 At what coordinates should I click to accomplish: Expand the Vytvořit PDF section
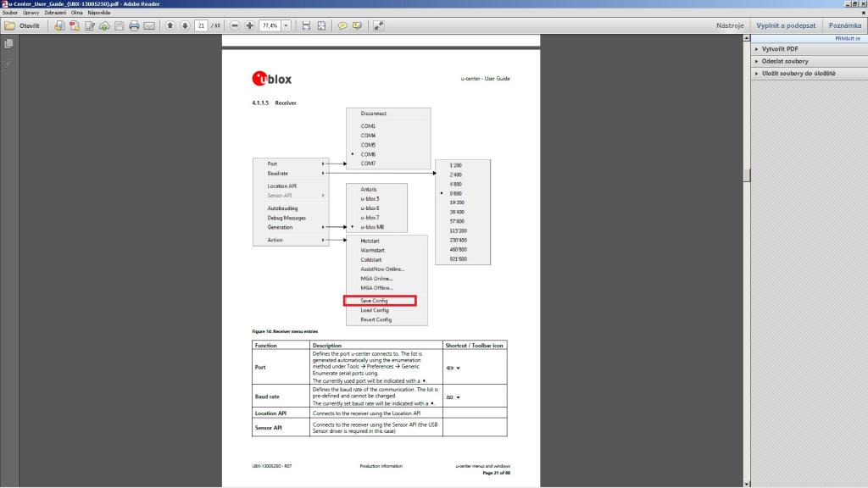pyautogui.click(x=780, y=49)
